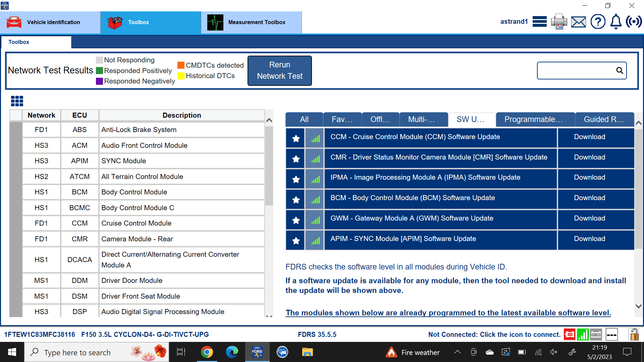
Task: Click the hamburger menu icon beside astrand1
Action: tap(539, 22)
